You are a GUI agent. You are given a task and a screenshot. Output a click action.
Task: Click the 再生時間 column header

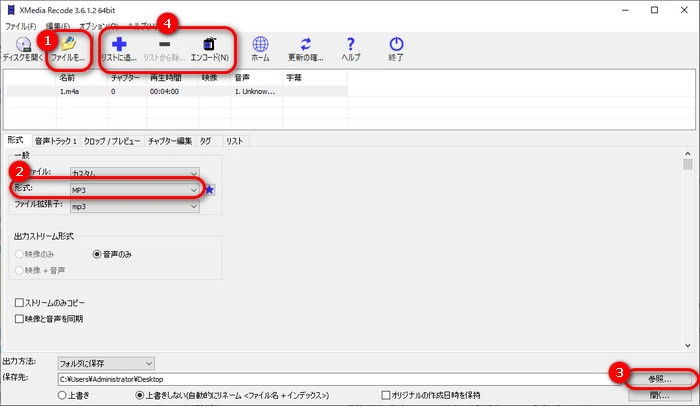coord(172,78)
